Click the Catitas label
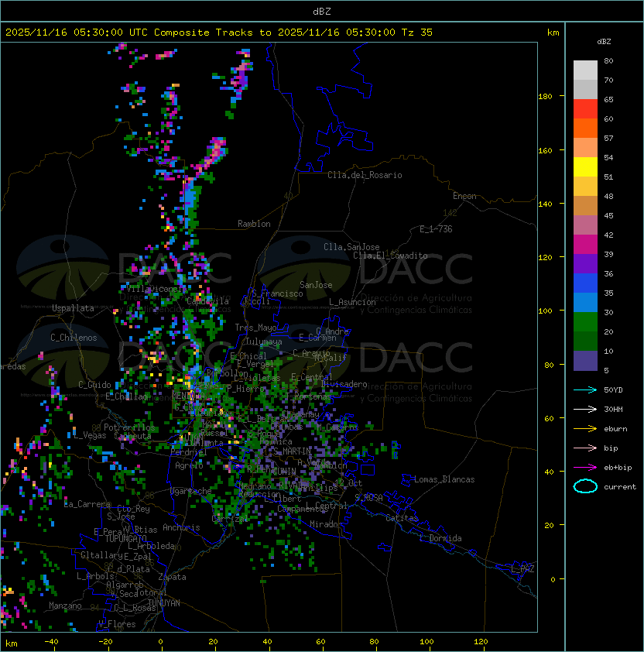The width and height of the screenshot is (644, 652). pyautogui.click(x=402, y=518)
